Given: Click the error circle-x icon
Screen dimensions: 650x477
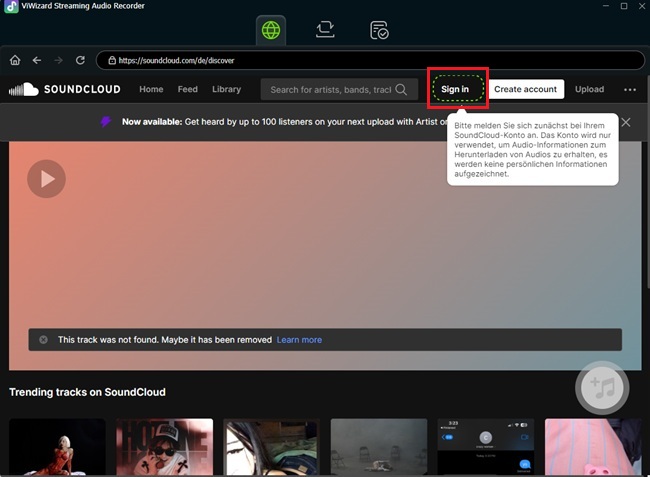Looking at the screenshot, I should (43, 340).
